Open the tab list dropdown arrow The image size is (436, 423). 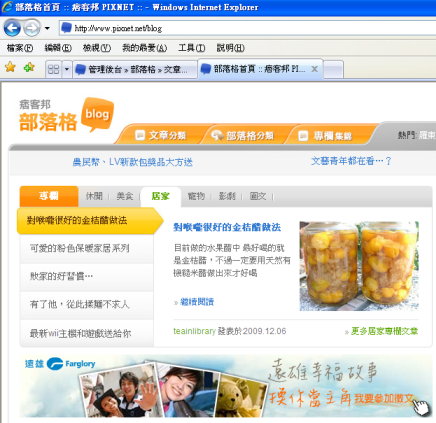click(67, 69)
